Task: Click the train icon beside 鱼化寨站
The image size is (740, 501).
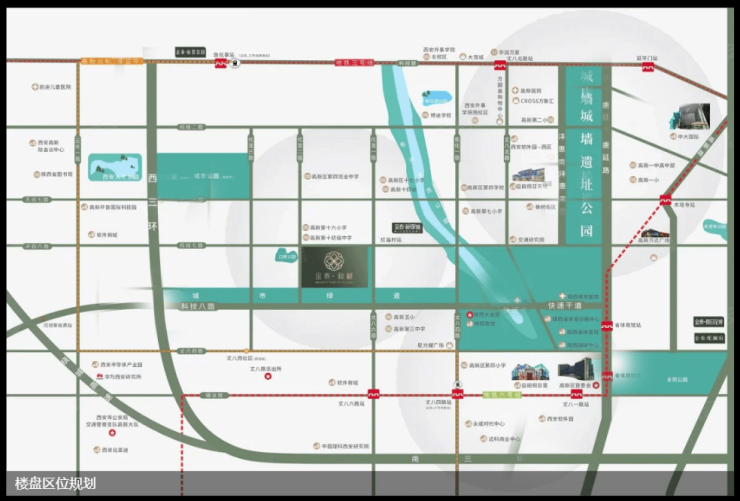Action: coord(234,63)
